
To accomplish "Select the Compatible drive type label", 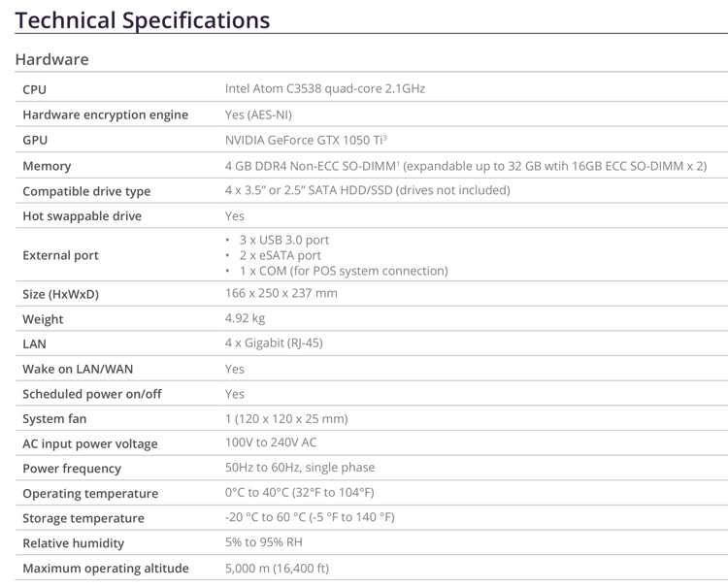I will click(x=86, y=191).
